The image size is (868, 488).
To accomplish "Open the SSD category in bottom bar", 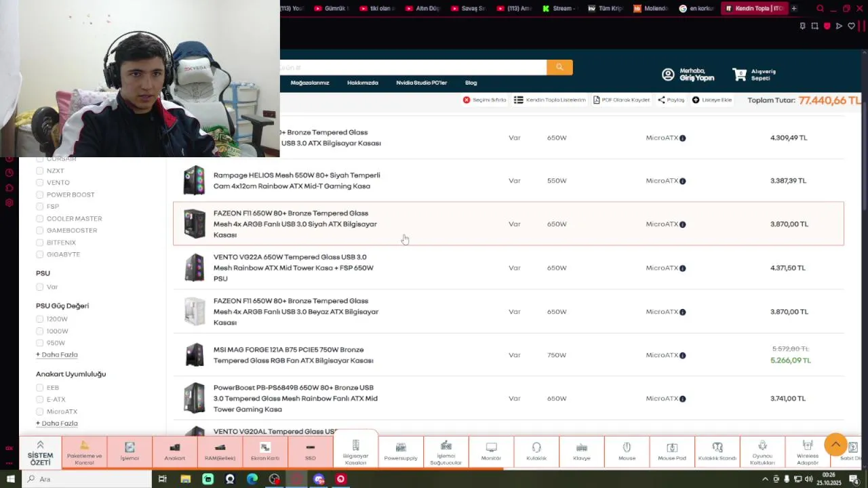I will point(310,452).
